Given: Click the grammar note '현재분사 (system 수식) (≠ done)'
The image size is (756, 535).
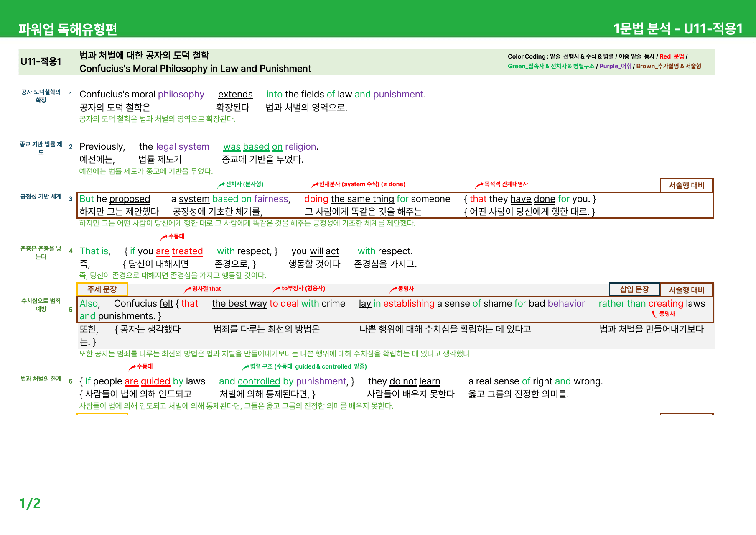Looking at the screenshot, I should point(362,184).
